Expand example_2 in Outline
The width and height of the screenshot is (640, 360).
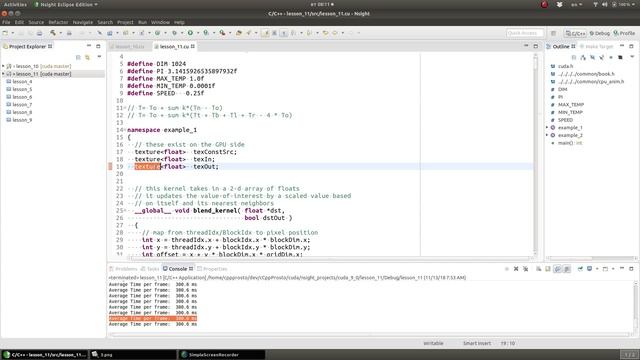tap(547, 135)
